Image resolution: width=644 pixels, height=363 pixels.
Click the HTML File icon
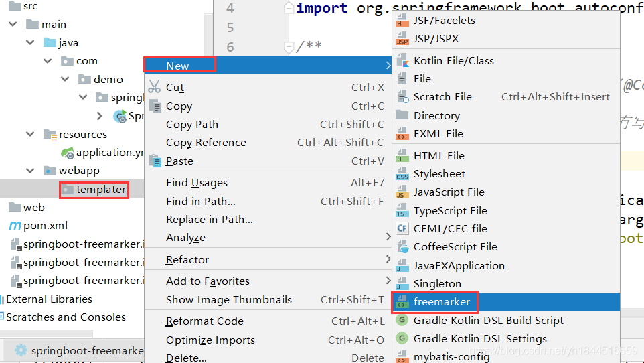(x=402, y=156)
